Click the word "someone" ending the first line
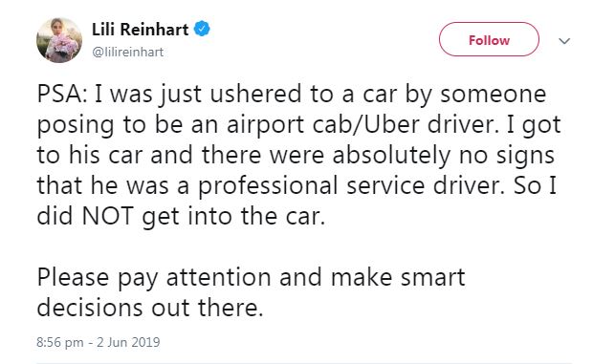The image size is (593, 364). click(494, 95)
